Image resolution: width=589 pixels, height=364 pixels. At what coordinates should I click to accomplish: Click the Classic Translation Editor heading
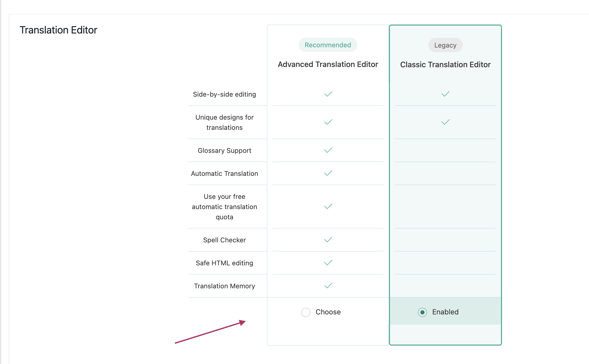coord(445,65)
